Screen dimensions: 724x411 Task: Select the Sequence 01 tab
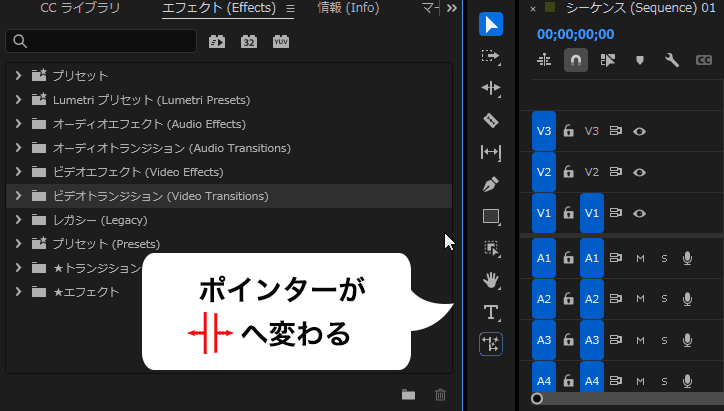(641, 8)
